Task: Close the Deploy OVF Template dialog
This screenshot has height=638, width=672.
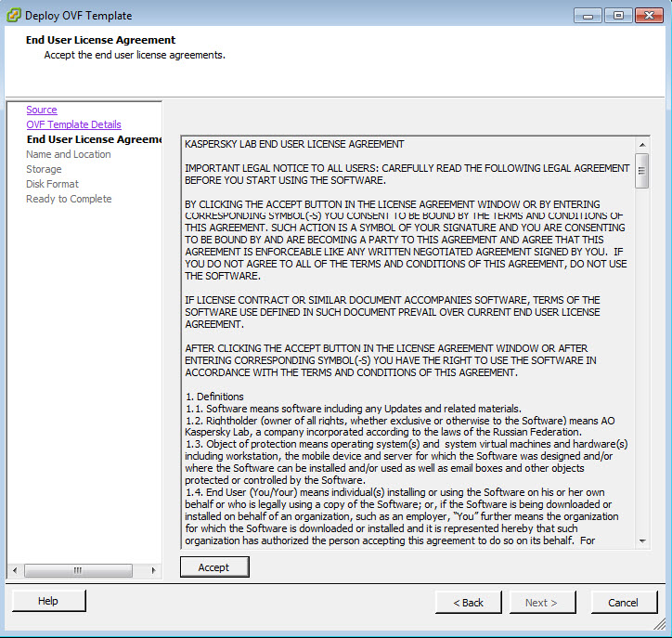Action: tap(647, 15)
